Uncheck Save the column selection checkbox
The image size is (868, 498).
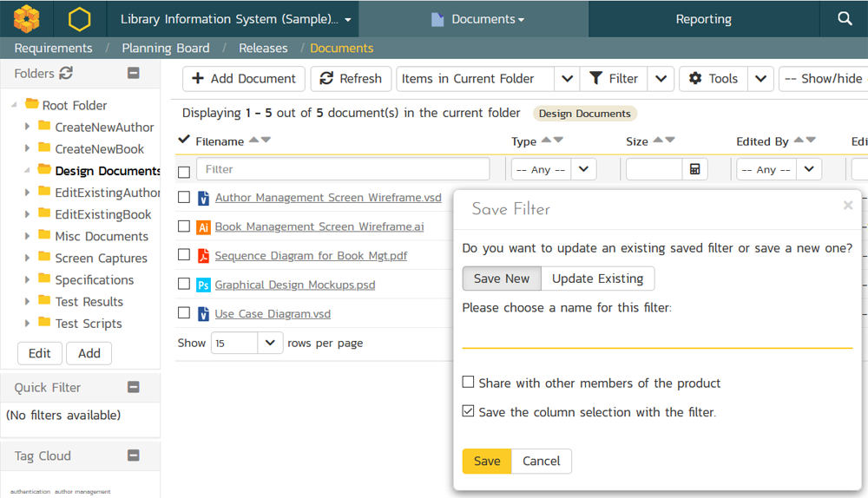(469, 411)
